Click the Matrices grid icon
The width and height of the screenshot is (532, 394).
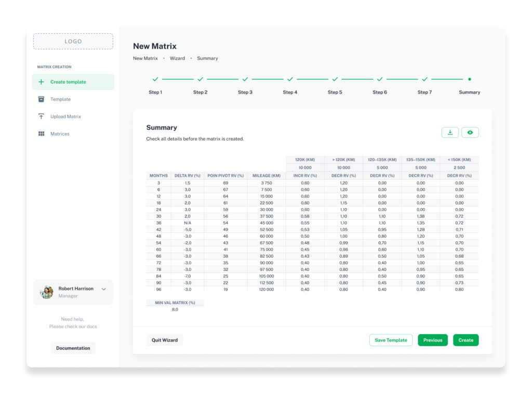click(x=41, y=134)
